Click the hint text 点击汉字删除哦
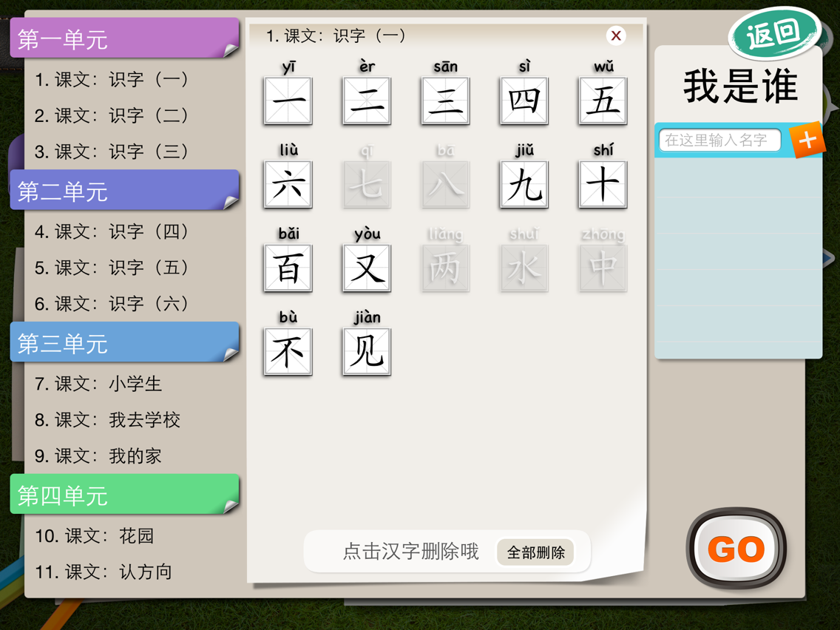Image resolution: width=840 pixels, height=630 pixels. pos(410,552)
